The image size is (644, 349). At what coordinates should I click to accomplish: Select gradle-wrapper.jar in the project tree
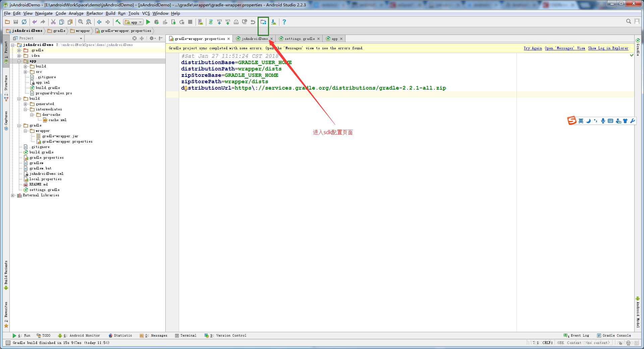point(60,136)
